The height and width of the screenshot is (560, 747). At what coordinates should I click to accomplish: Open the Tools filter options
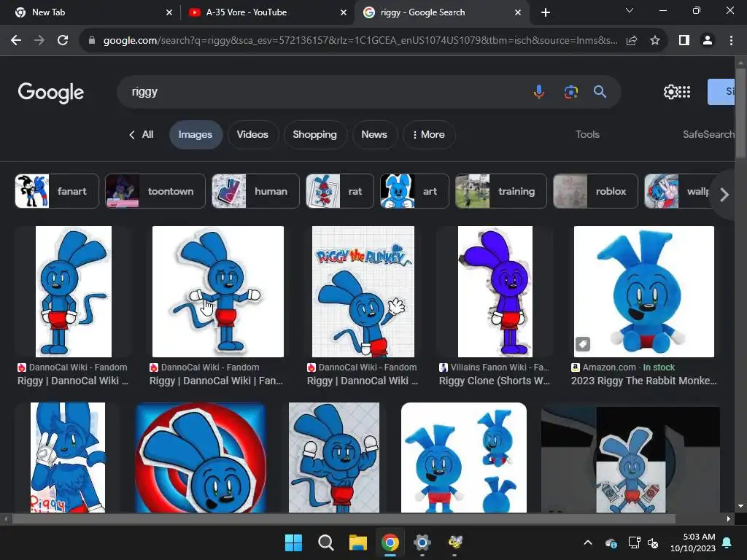click(x=587, y=135)
